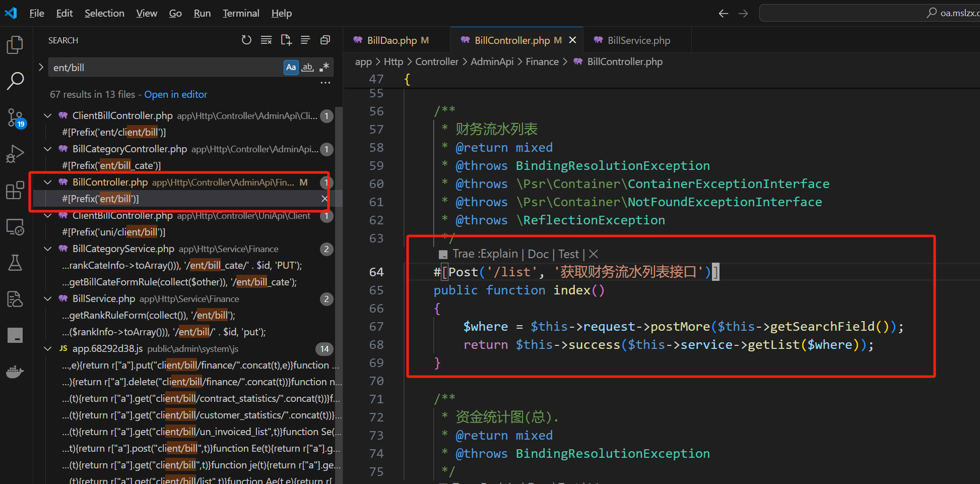Screen dimensions: 980x484
Task: Click Trae Explain code lens
Action: pos(485,254)
